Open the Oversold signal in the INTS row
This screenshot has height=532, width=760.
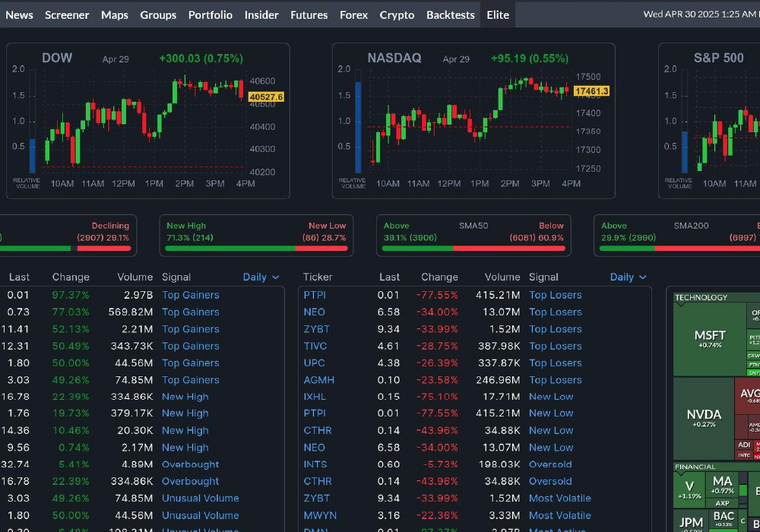[x=550, y=464]
